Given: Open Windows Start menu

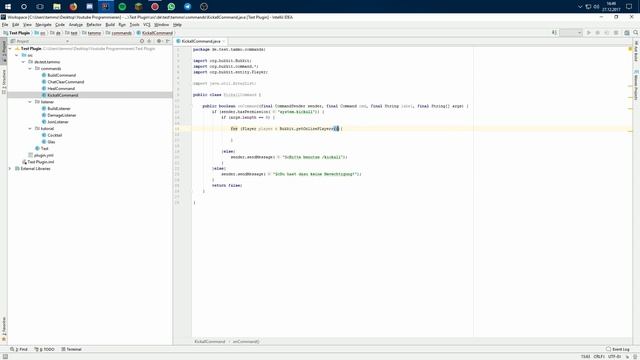Looking at the screenshot, I should point(8,7).
